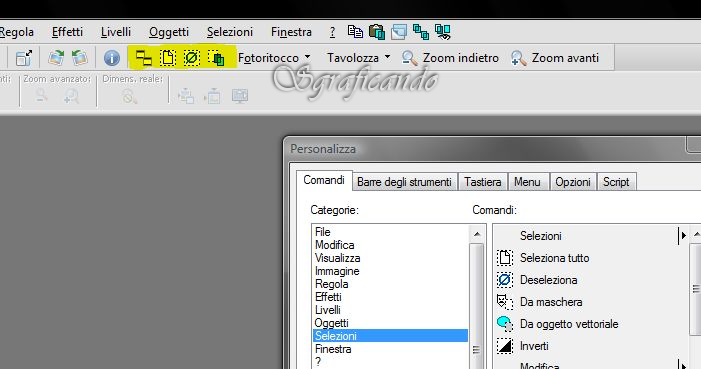Switch to the Menu tab in Personalizza
This screenshot has height=369, width=701.
pos(527,182)
